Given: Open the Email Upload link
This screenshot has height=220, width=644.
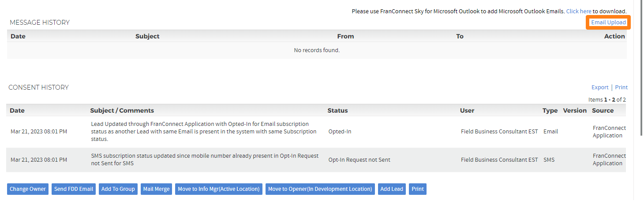Looking at the screenshot, I should [x=608, y=23].
